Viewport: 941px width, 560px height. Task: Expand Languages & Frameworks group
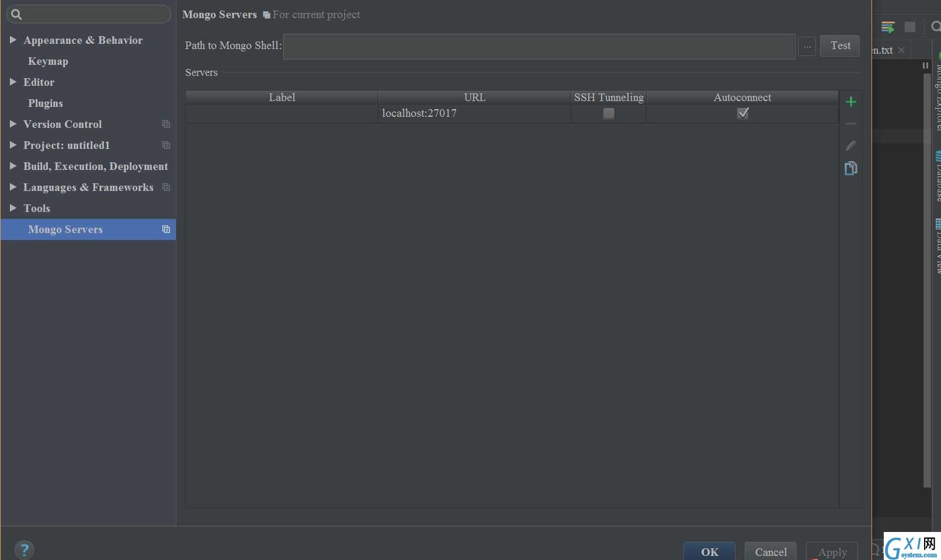pos(13,187)
